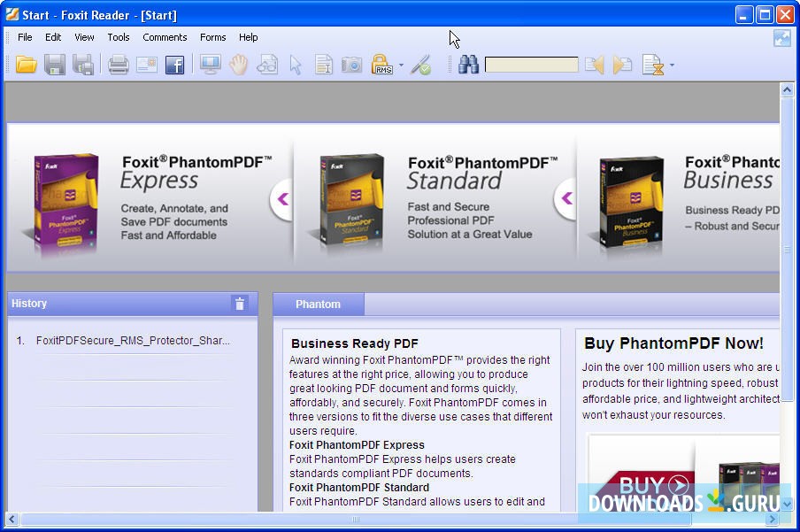Open the Comments menu
Screen dimensions: 800x532
[165, 37]
